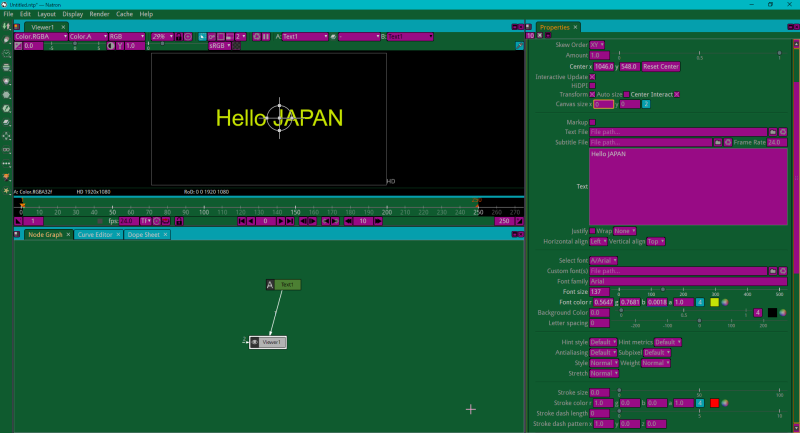Image resolution: width=800 pixels, height=433 pixels.
Task: Click the Text1 node in the graph
Action: pos(286,285)
